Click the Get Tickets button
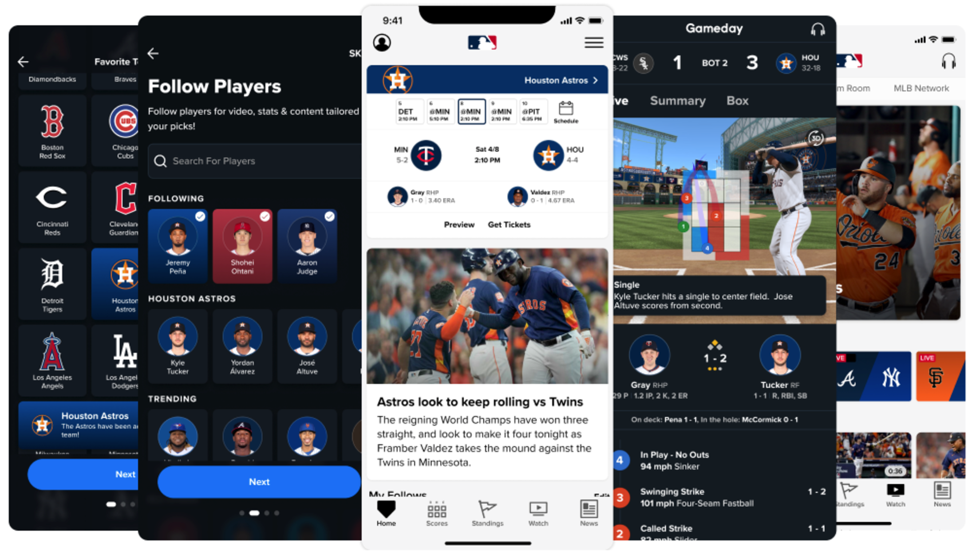The image size is (980, 555). coord(510,224)
